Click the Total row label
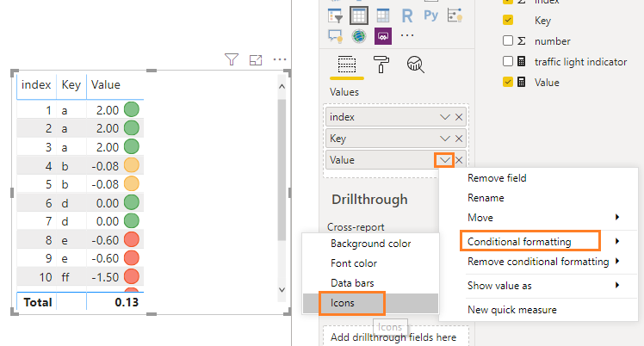Screen dimensions: 644x346 click(38, 302)
